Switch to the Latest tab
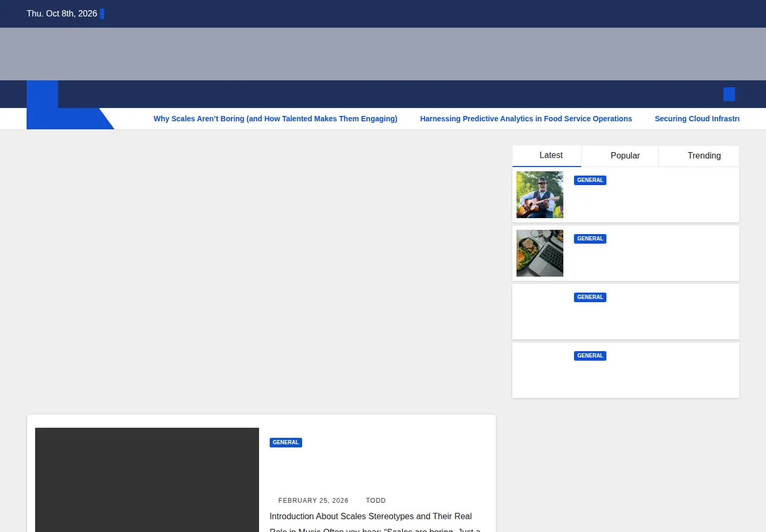The width and height of the screenshot is (766, 532). 547,155
